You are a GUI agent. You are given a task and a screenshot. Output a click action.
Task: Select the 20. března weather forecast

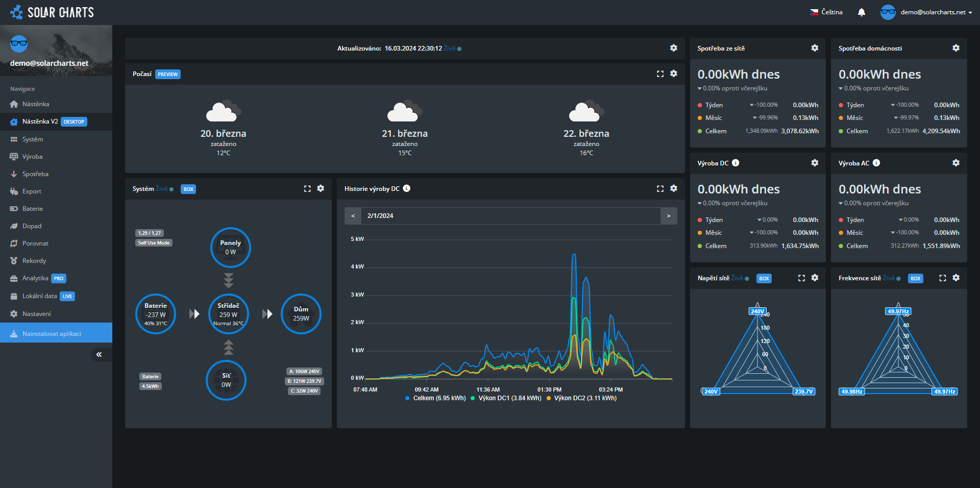click(224, 128)
